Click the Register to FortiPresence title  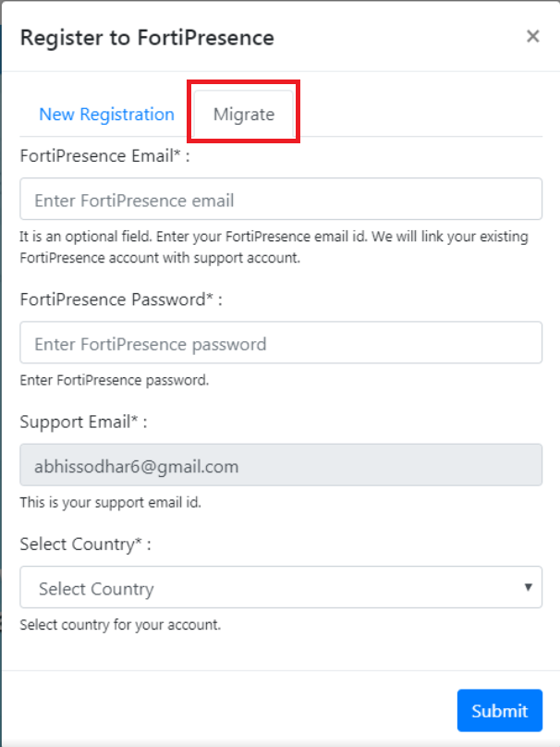point(147,38)
